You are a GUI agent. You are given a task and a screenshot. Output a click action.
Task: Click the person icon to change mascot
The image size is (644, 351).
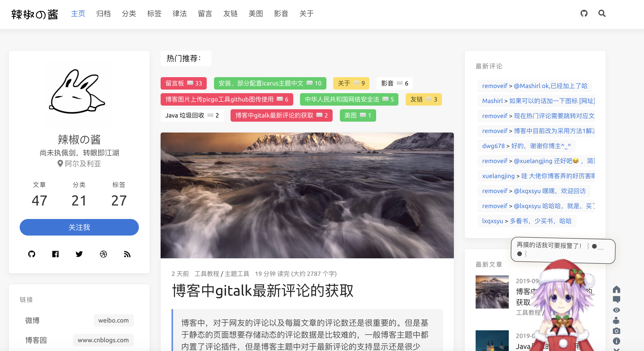(616, 320)
